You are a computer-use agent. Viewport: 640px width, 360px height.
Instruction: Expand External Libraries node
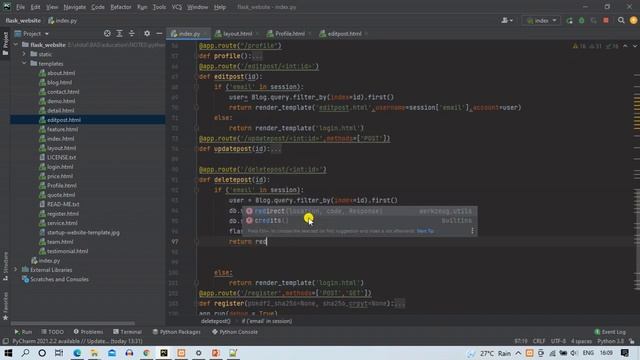point(16,270)
